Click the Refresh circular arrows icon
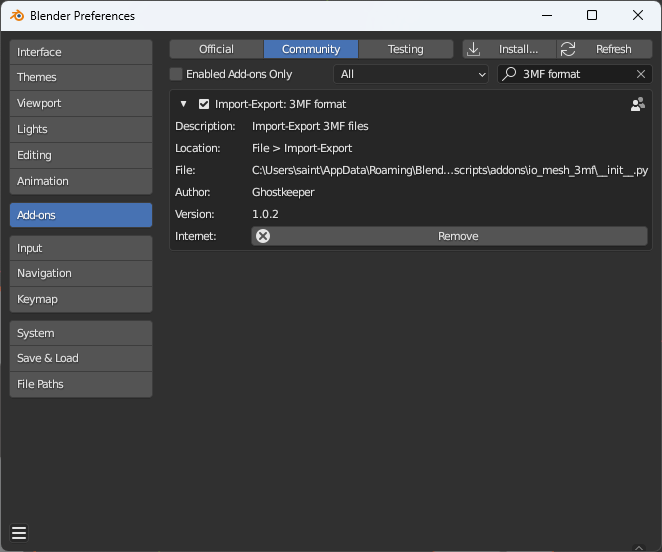 click(x=568, y=49)
